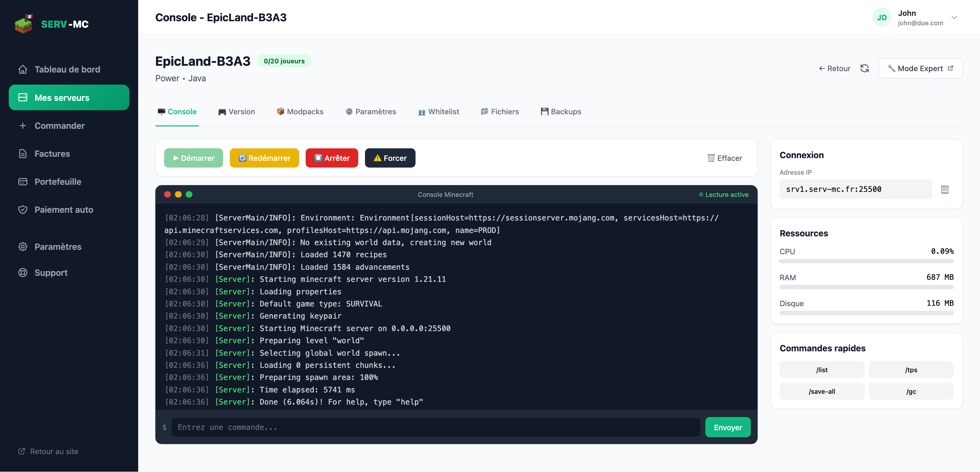Open the Fichiers tab

[500, 112]
